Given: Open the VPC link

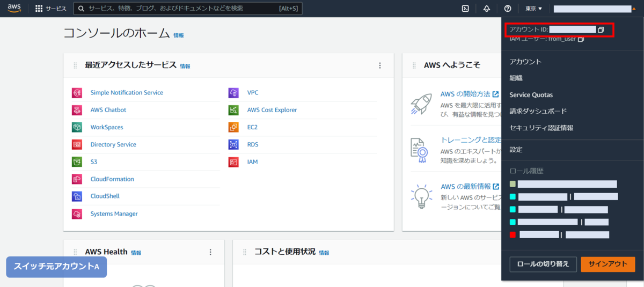Looking at the screenshot, I should coord(253,93).
